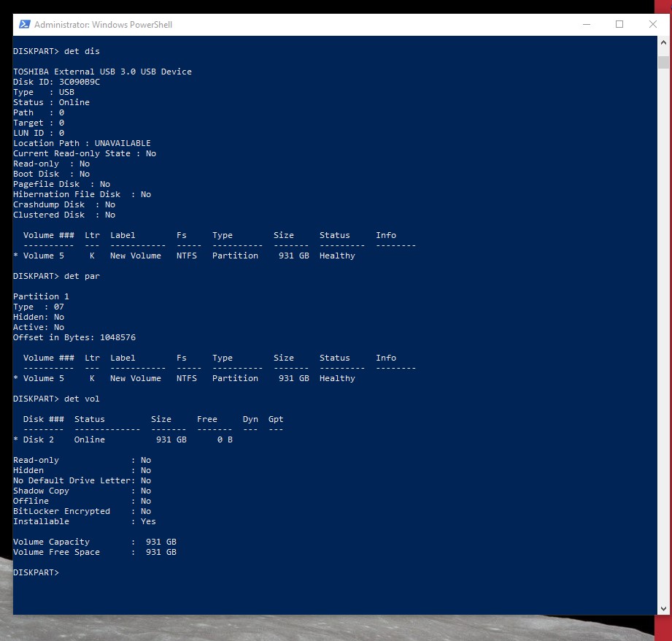Click the Installable Yes line
The width and height of the screenshot is (672, 641).
coord(84,521)
